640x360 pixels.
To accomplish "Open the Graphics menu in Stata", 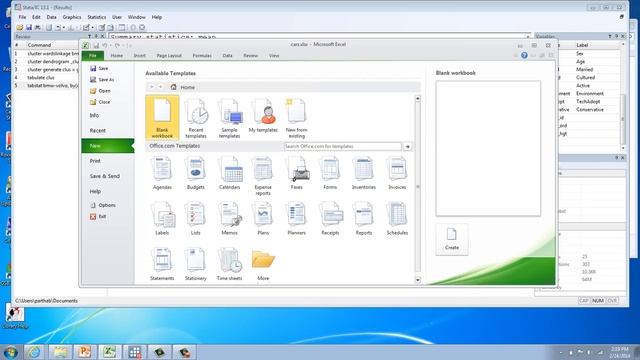I will click(x=72, y=17).
